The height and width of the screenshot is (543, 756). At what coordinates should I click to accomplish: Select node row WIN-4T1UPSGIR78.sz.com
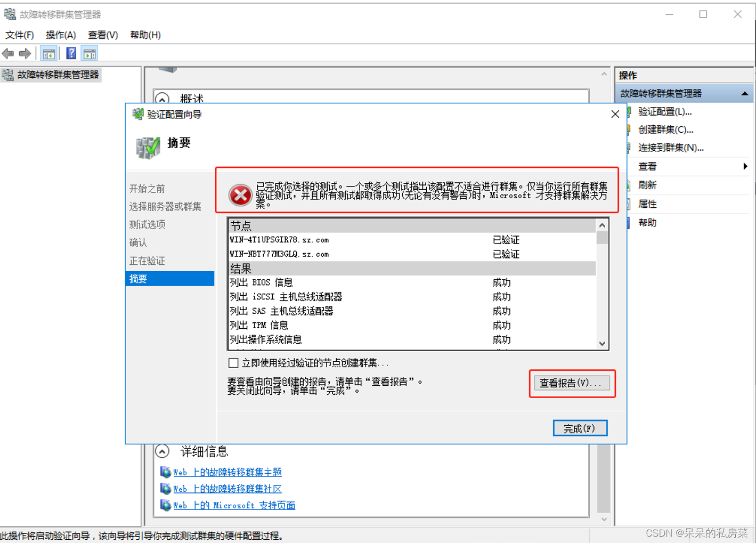click(x=412, y=240)
